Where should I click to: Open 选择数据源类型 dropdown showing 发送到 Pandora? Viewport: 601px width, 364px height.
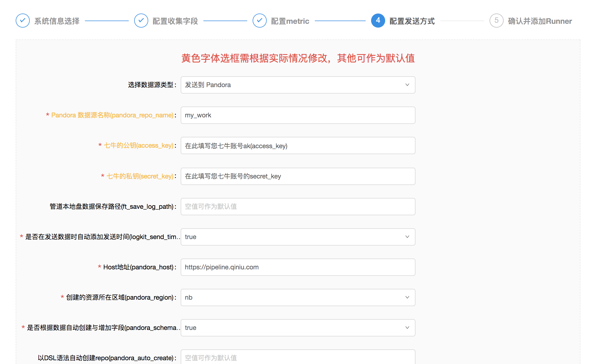[298, 85]
